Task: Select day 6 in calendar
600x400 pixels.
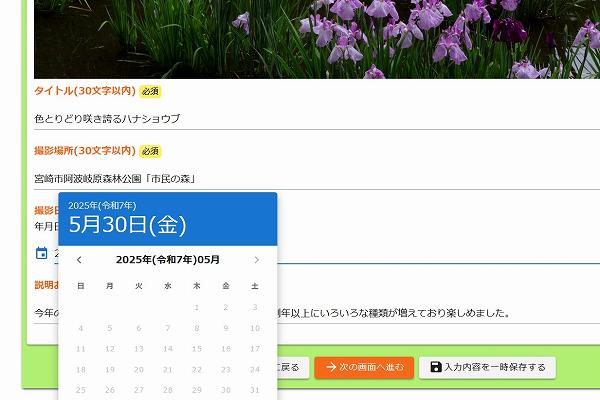Action: (139, 328)
